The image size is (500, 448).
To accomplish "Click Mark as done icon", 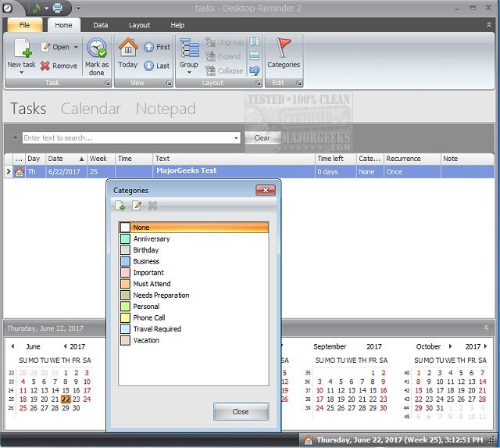I will pyautogui.click(x=97, y=48).
